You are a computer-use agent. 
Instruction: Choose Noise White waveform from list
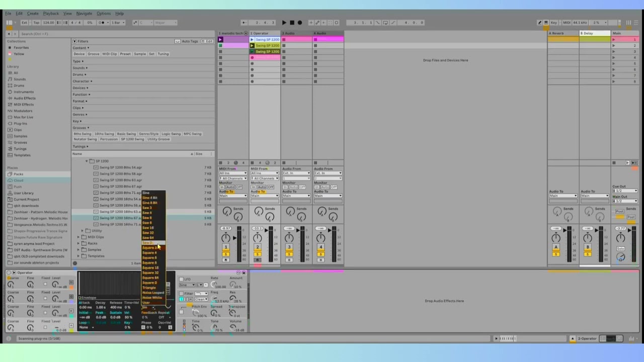point(152,298)
